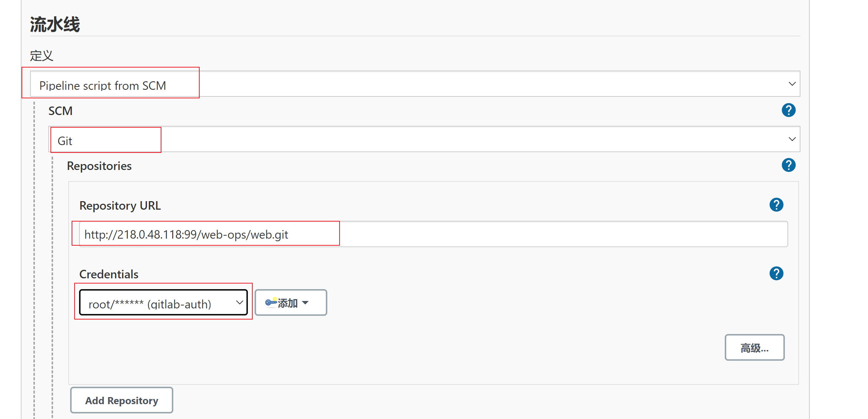Screen dimensions: 868x419
Task: Click the Repository URL help icon
Action: pos(776,205)
